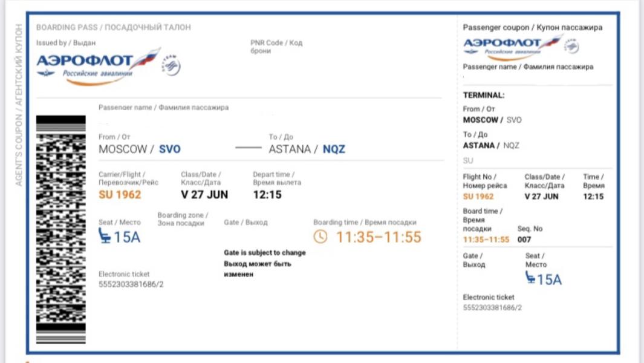This screenshot has height=363, width=644.
Task: Click the orange SU 1962 flight number
Action: click(x=120, y=195)
